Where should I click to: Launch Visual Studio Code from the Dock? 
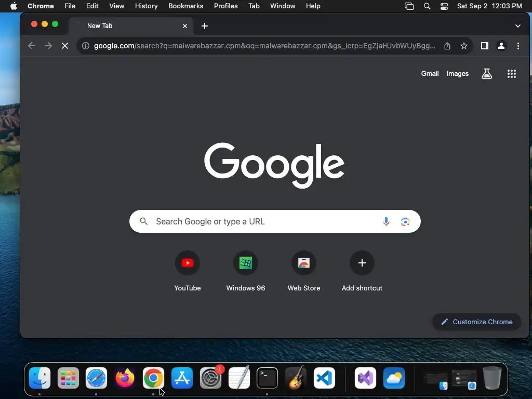tap(324, 378)
